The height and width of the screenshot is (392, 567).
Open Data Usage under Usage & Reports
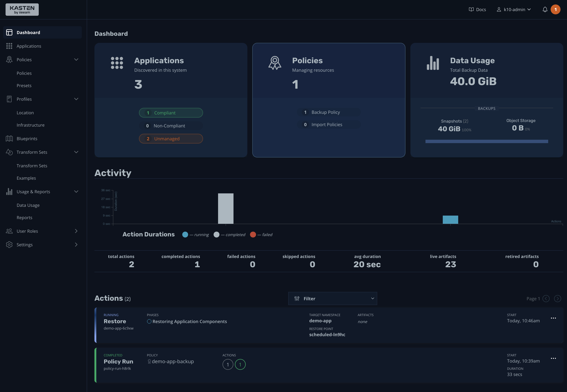pos(28,205)
